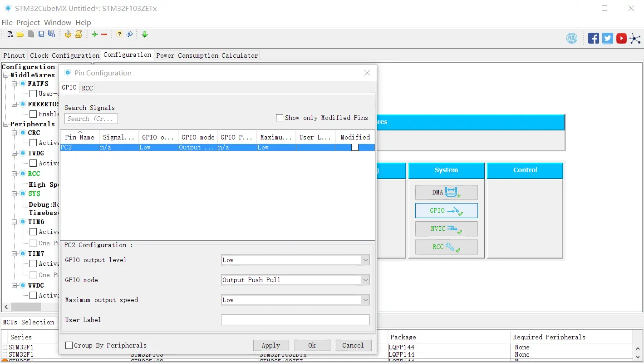Image resolution: width=644 pixels, height=363 pixels.
Task: Open the GPIO mode dropdown
Action: [x=295, y=280]
